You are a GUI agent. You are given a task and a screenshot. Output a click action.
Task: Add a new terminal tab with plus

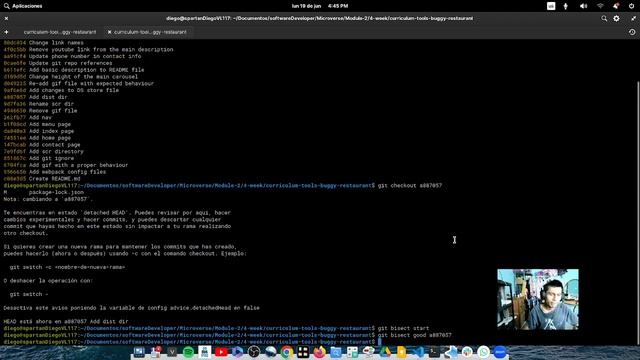tap(6, 32)
